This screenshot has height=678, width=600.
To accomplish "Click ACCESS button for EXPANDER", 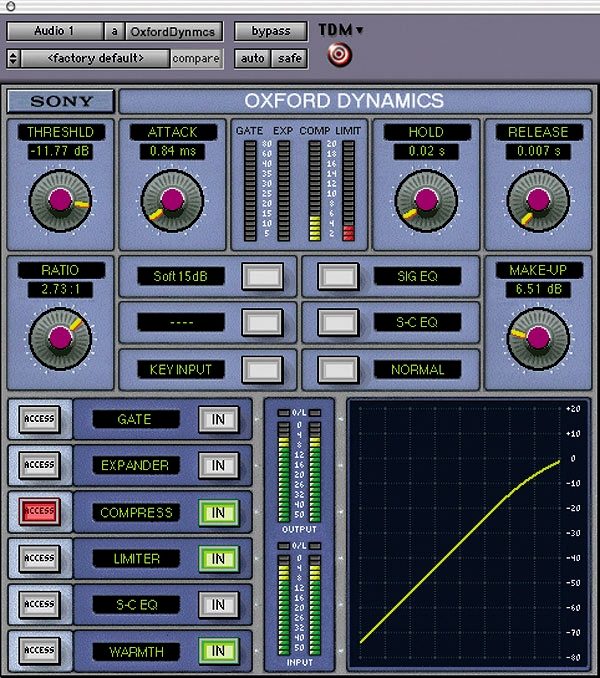I will [x=39, y=465].
